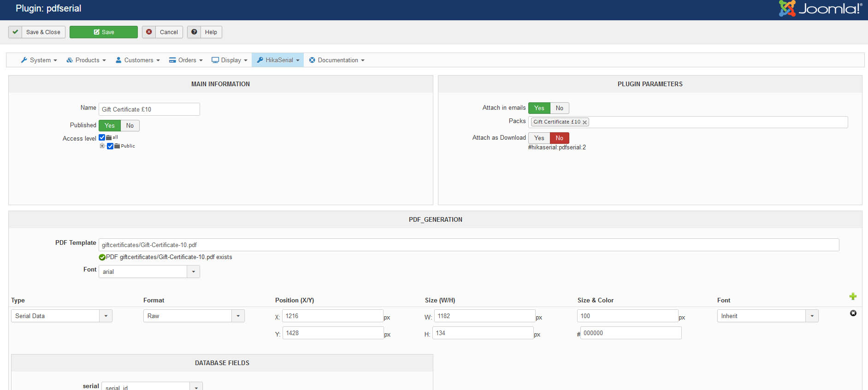Open the Display menu
This screenshot has width=868, height=390.
tap(230, 60)
